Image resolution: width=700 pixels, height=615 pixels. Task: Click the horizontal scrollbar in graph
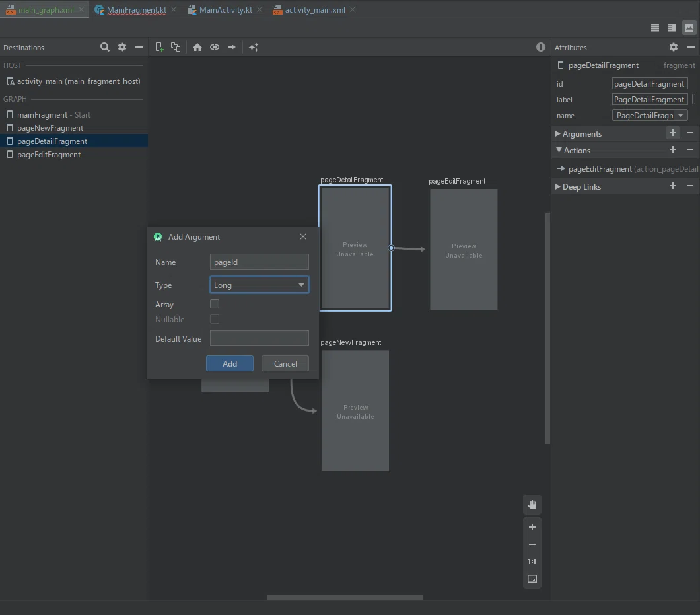click(345, 597)
